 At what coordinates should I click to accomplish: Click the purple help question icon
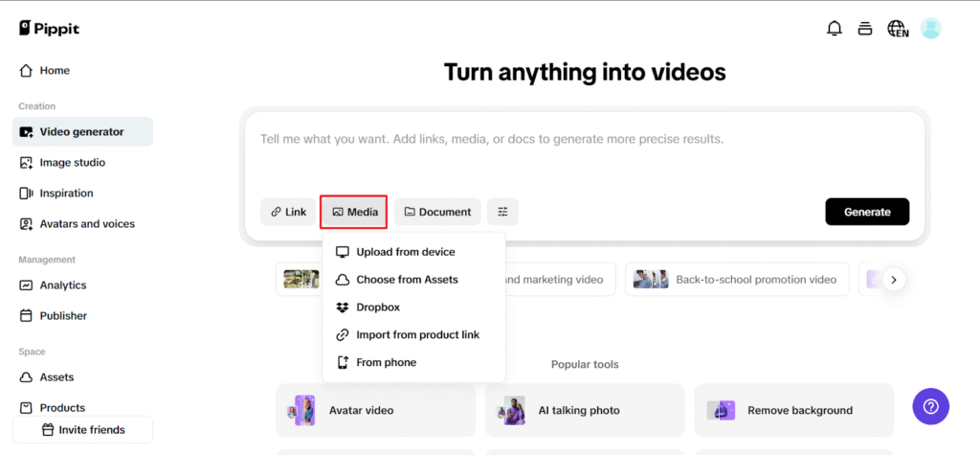pyautogui.click(x=930, y=406)
